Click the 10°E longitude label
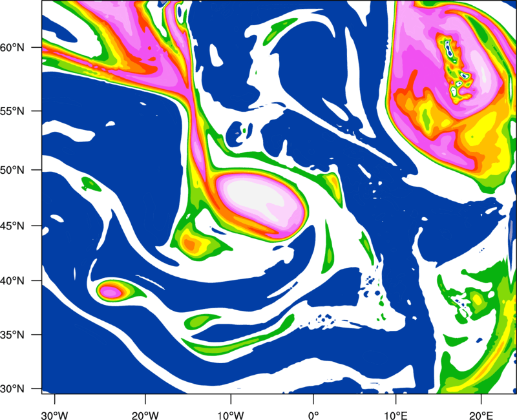The height and width of the screenshot is (420, 517). (396, 415)
